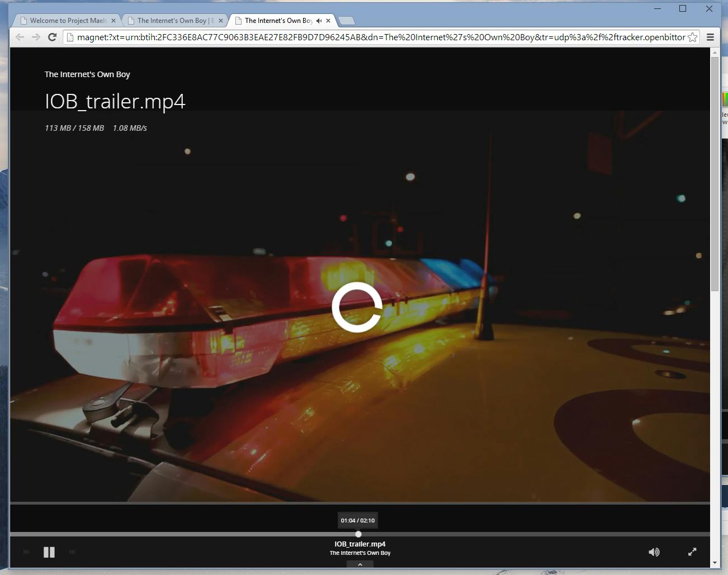Click the vertical scrollbar thumb
The height and width of the screenshot is (575, 728).
(x=715, y=174)
